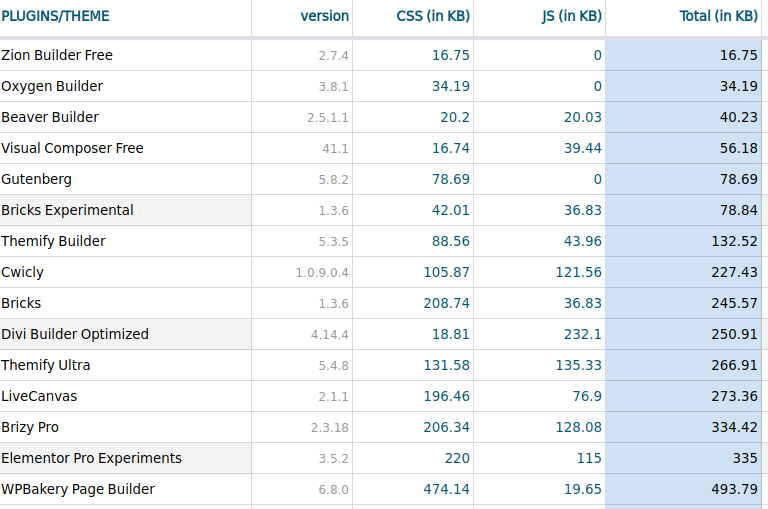Click CSS value 20.2 for Beaver Builder
Screen dimensions: 768x509
(x=455, y=117)
